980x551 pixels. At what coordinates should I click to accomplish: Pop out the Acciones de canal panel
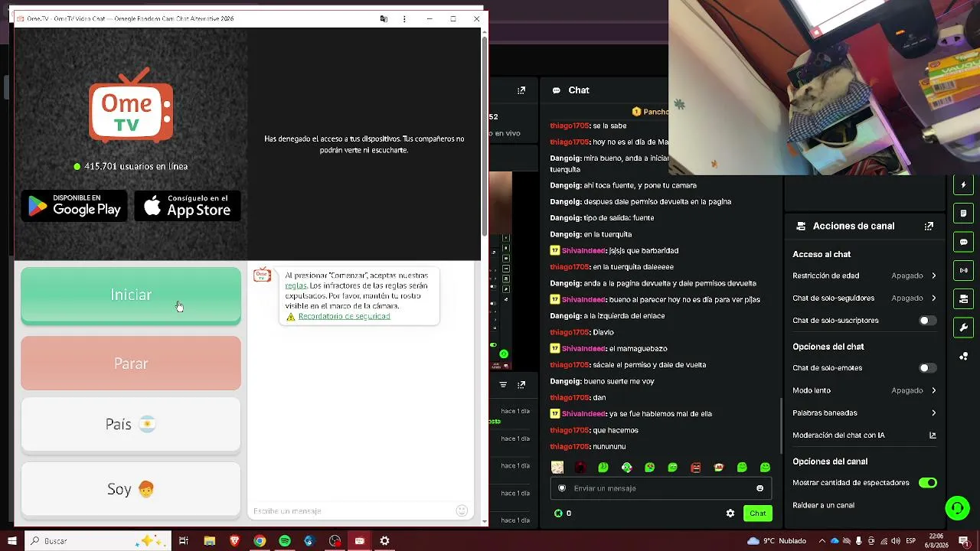point(929,227)
